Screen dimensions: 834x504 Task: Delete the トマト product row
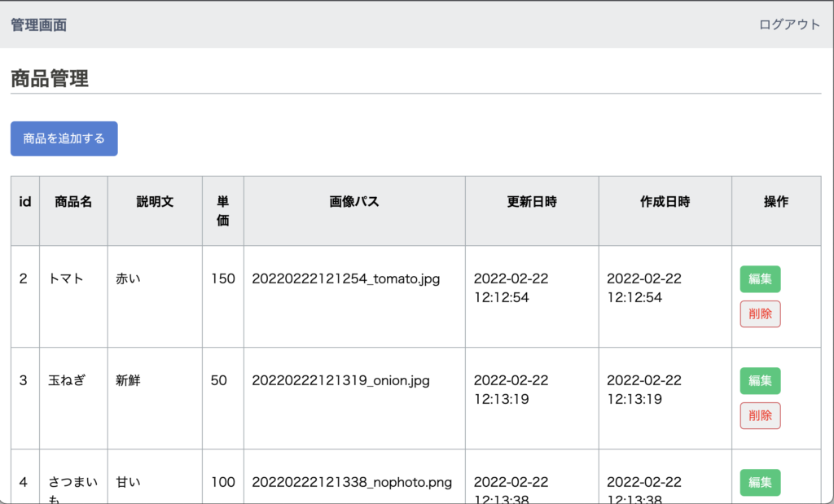760,313
